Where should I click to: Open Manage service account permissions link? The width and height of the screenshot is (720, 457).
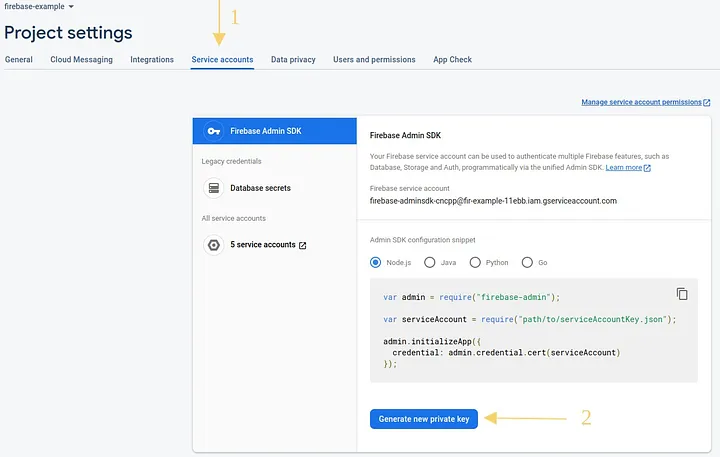641,102
